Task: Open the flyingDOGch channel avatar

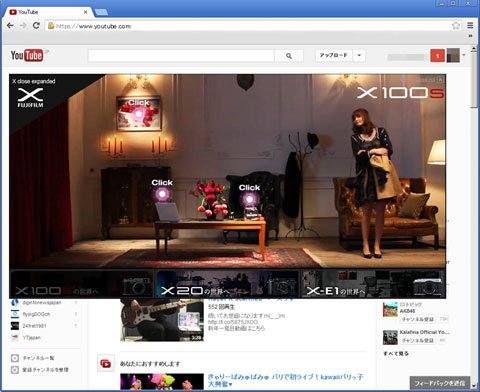Action: [x=15, y=314]
